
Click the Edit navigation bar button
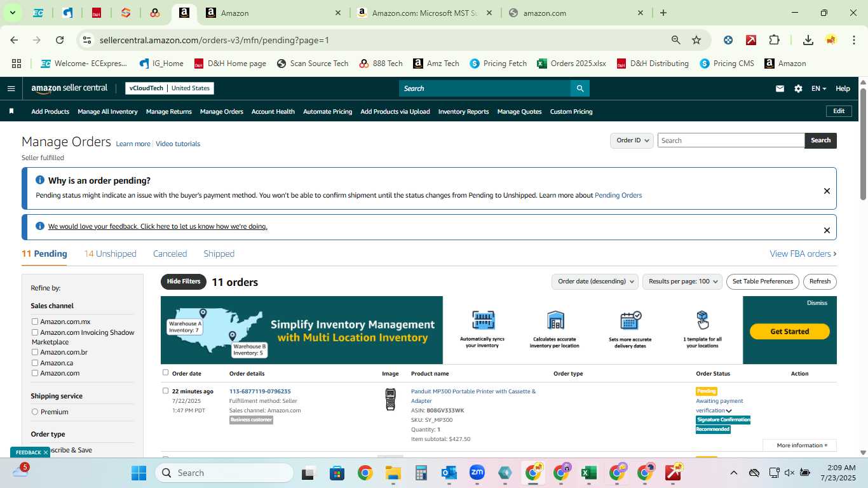pyautogui.click(x=839, y=111)
